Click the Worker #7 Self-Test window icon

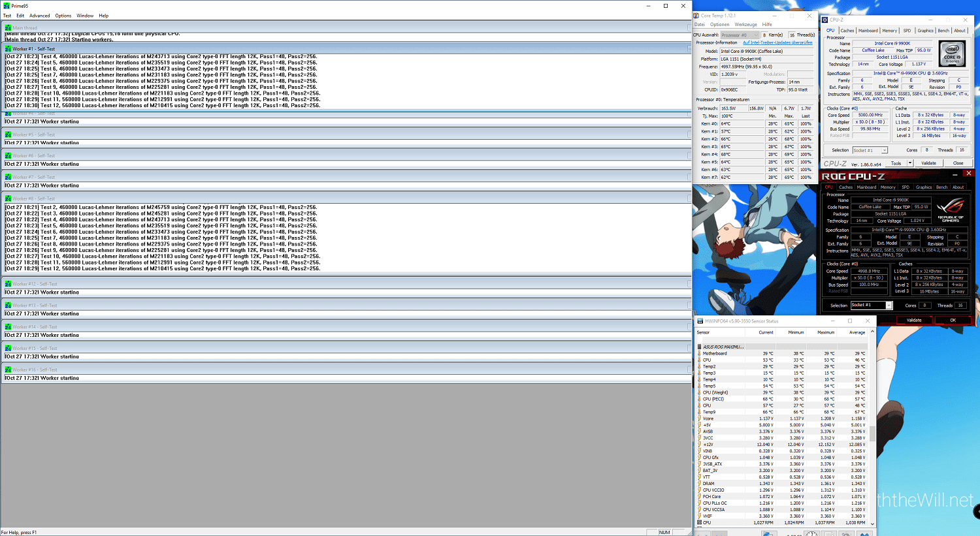pos(8,177)
